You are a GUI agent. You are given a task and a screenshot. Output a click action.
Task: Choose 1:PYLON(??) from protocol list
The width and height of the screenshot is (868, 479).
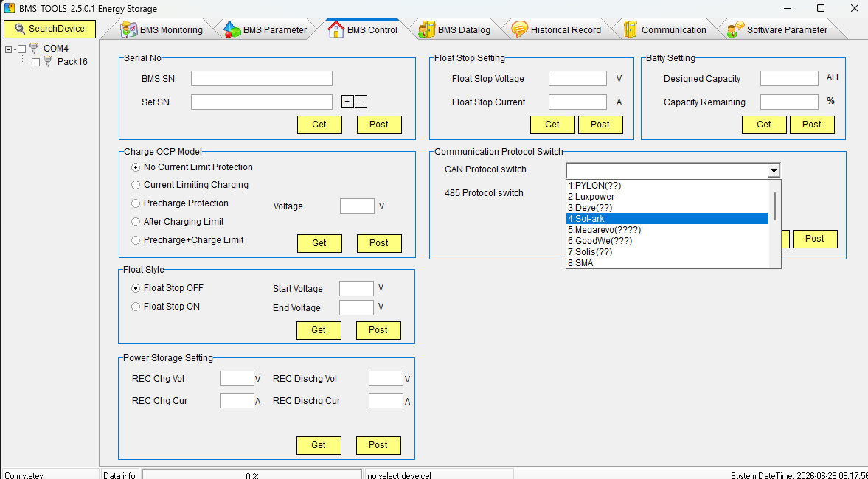[x=667, y=185]
